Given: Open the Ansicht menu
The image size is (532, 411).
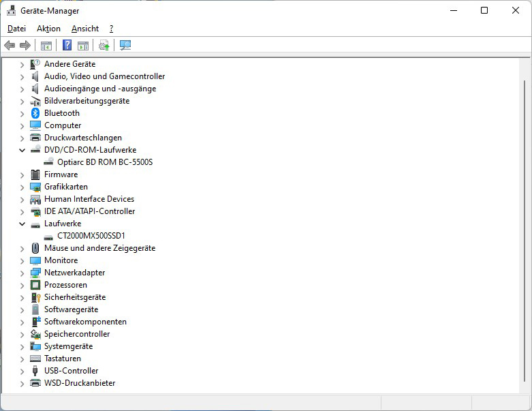Looking at the screenshot, I should 85,29.
